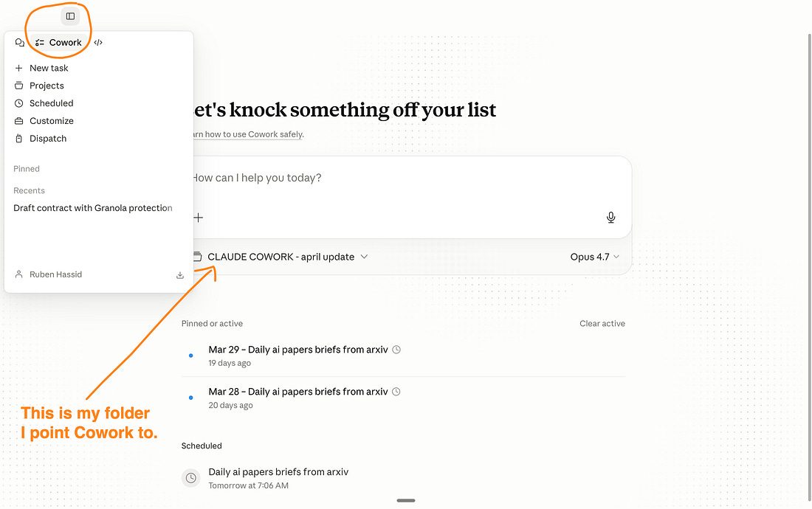Select the Cowork tab
The width and height of the screenshot is (812, 509).
58,43
